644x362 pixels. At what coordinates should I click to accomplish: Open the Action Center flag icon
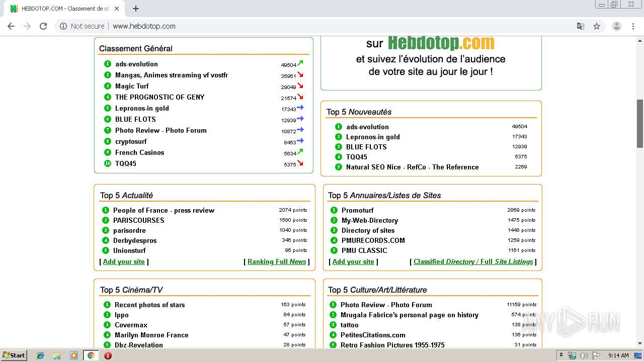[x=596, y=355]
